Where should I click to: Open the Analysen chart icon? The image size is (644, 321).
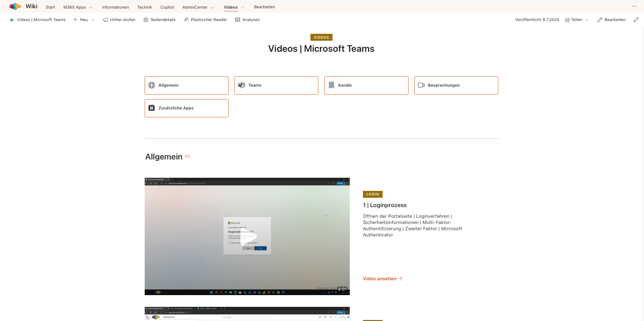coord(238,20)
